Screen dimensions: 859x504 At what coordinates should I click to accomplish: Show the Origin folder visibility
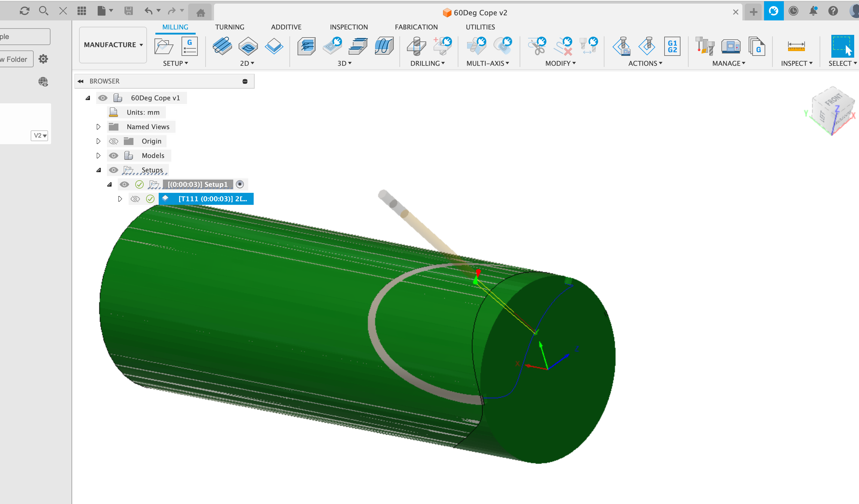[114, 141]
